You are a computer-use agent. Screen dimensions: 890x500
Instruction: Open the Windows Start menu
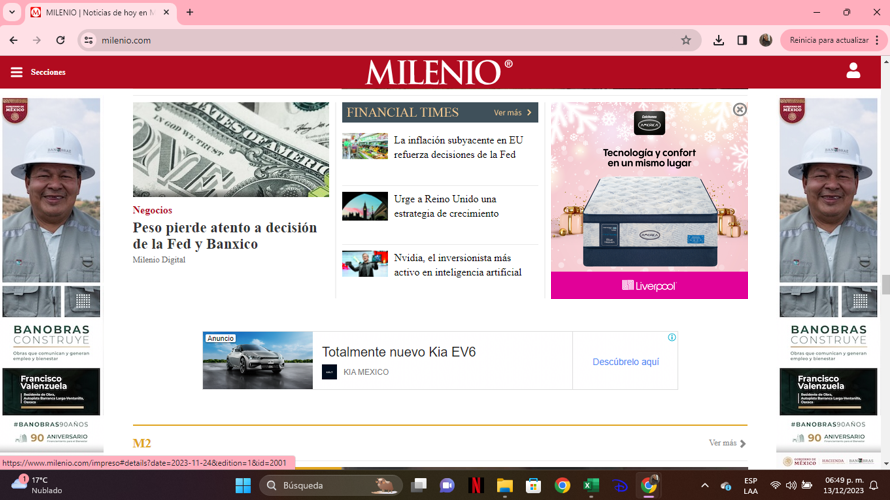click(243, 485)
